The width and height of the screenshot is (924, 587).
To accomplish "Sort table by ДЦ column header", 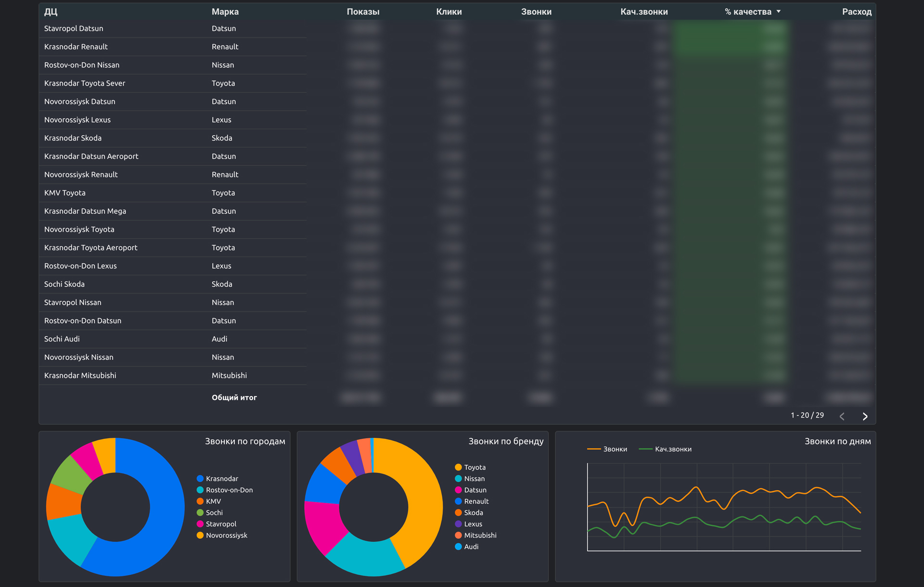I will point(51,12).
